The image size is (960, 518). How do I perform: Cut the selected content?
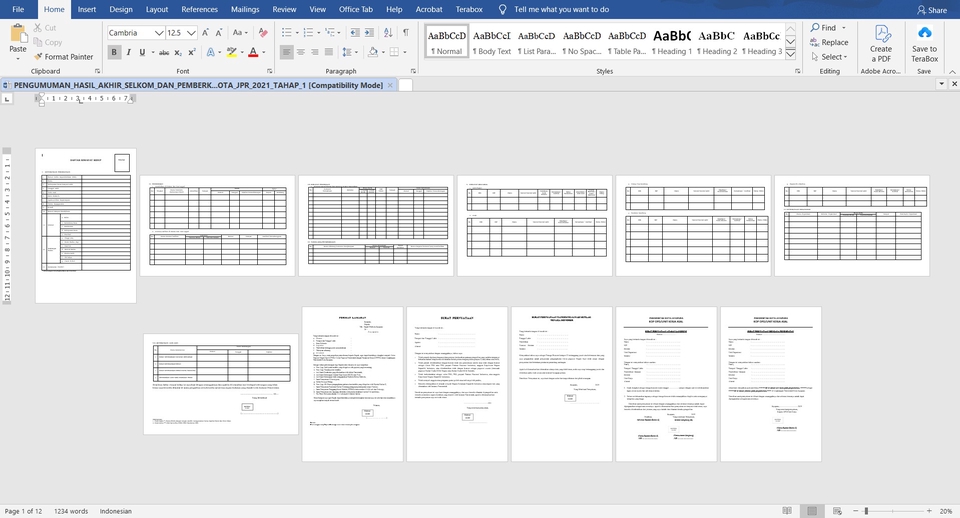[45, 28]
